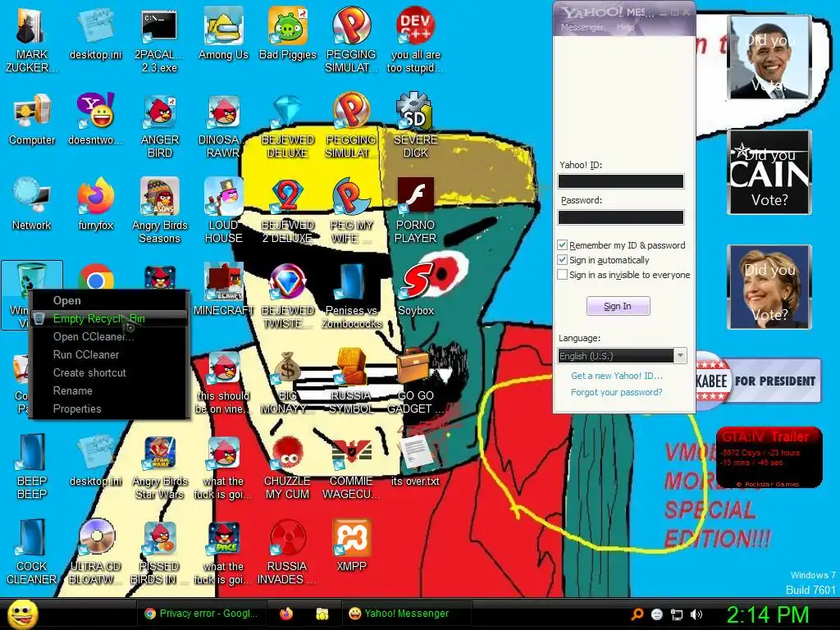Open the Network desktop icon
This screenshot has height=630, width=840.
[x=31, y=204]
